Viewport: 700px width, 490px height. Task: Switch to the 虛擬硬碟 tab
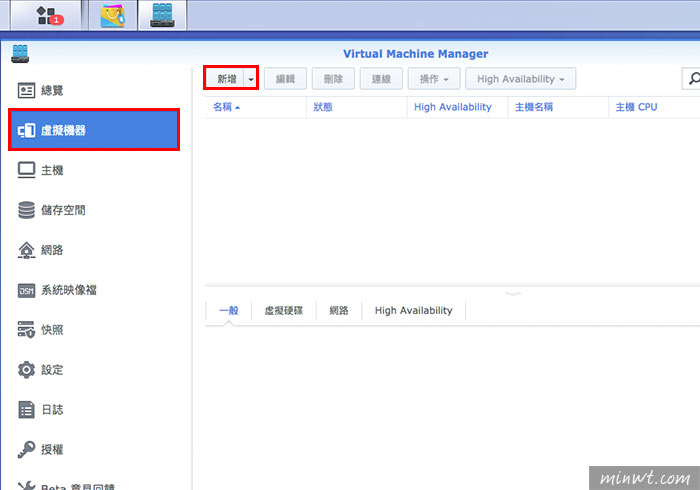click(284, 311)
